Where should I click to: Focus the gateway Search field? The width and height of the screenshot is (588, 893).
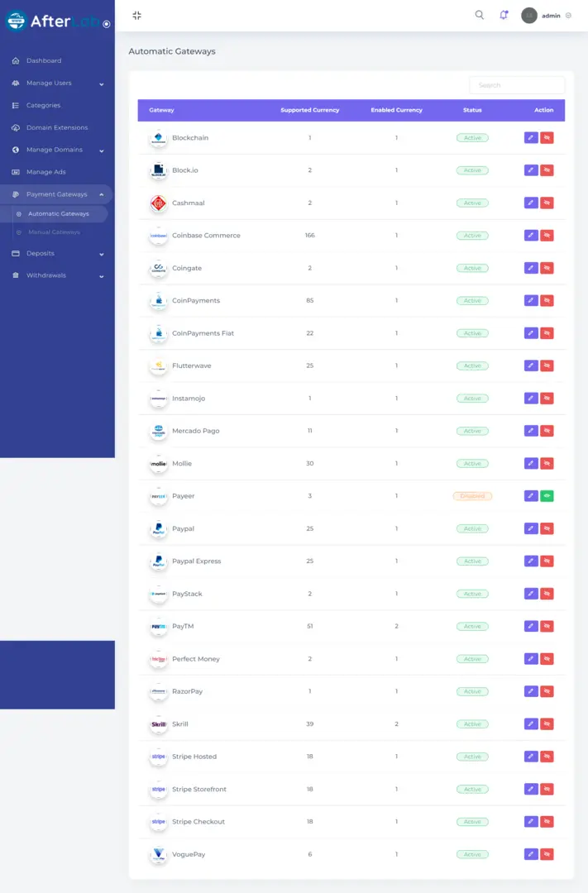pos(517,85)
